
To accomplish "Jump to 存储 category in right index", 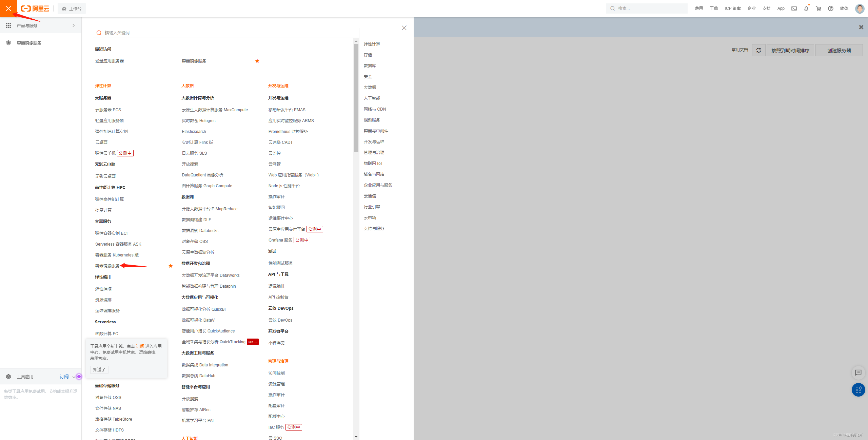I will (x=368, y=55).
